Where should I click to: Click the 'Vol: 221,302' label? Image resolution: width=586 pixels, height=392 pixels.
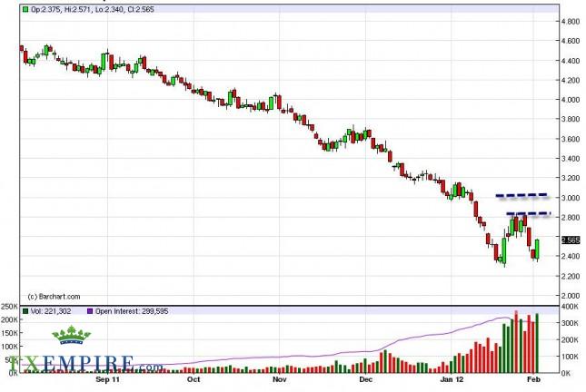point(51,311)
